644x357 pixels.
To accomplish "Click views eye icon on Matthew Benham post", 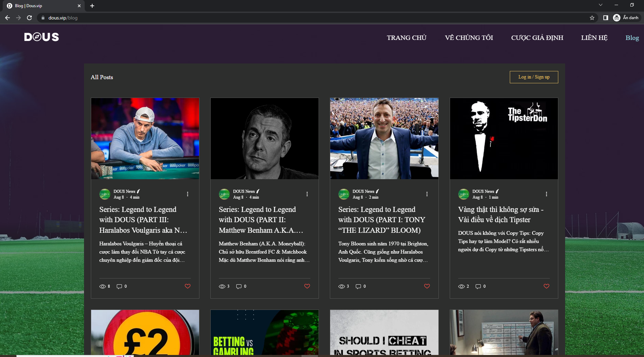I will pyautogui.click(x=222, y=286).
